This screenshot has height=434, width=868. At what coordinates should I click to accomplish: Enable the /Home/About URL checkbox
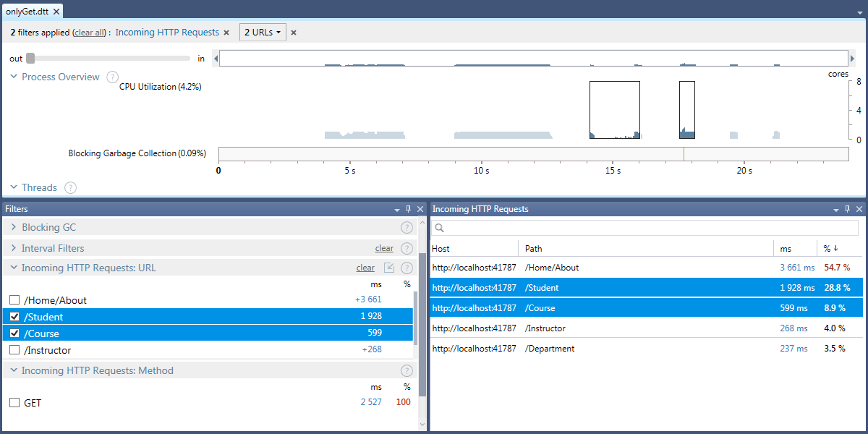pos(14,300)
